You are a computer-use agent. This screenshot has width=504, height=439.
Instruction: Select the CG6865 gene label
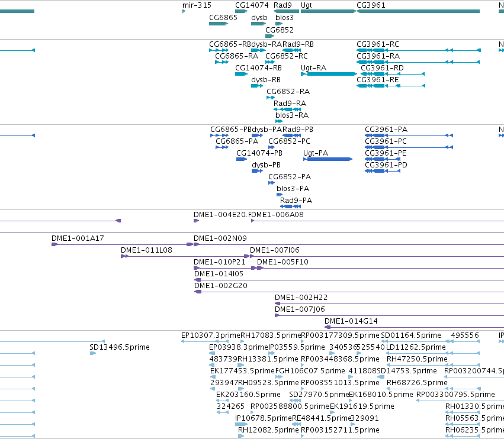[x=223, y=18]
